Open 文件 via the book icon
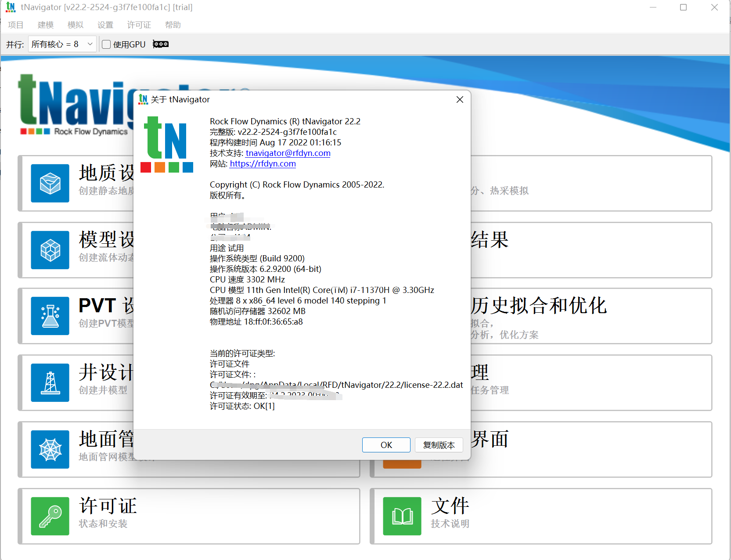 coord(402,516)
